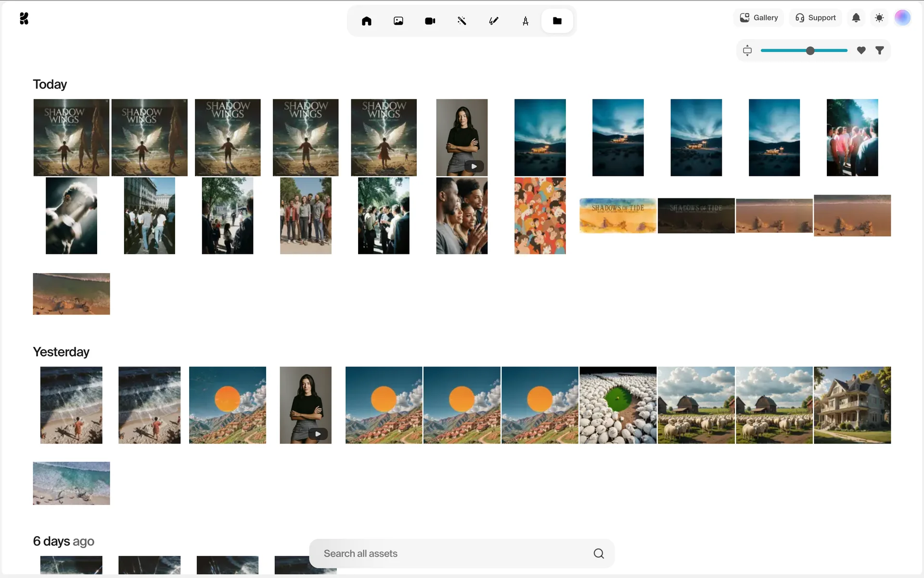Click the search magnifier icon

point(598,553)
